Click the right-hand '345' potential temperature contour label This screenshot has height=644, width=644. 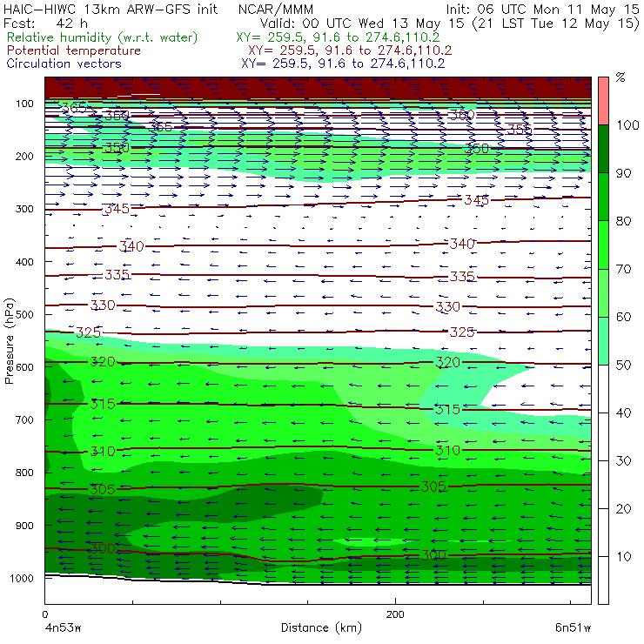(x=476, y=200)
